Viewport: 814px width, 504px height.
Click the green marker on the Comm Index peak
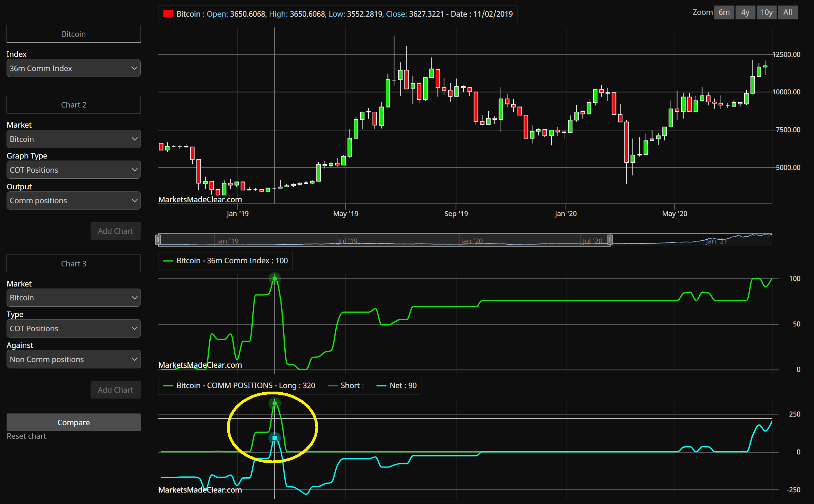pyautogui.click(x=275, y=279)
